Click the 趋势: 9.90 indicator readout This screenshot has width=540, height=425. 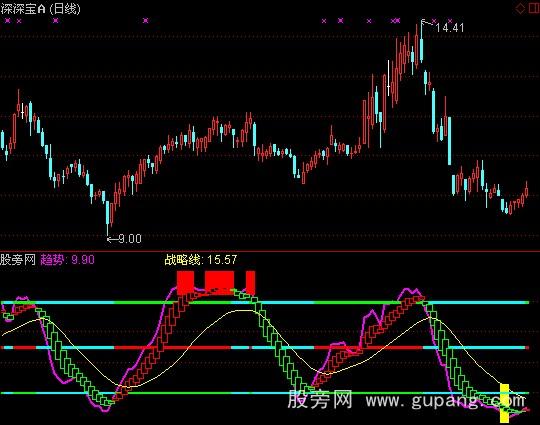(68, 259)
